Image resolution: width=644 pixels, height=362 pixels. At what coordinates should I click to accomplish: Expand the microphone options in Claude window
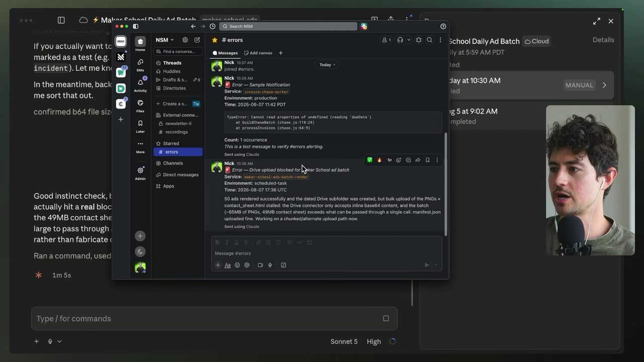(59, 341)
